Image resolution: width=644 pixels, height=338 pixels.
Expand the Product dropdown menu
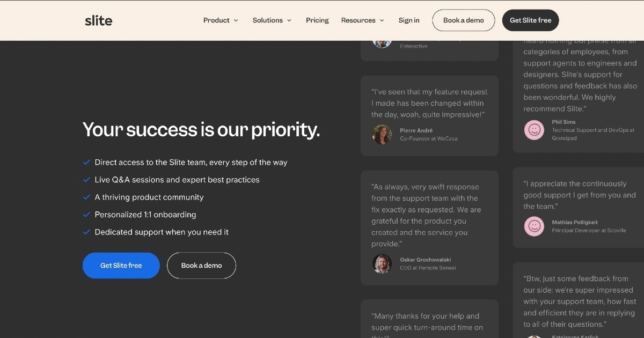click(221, 20)
